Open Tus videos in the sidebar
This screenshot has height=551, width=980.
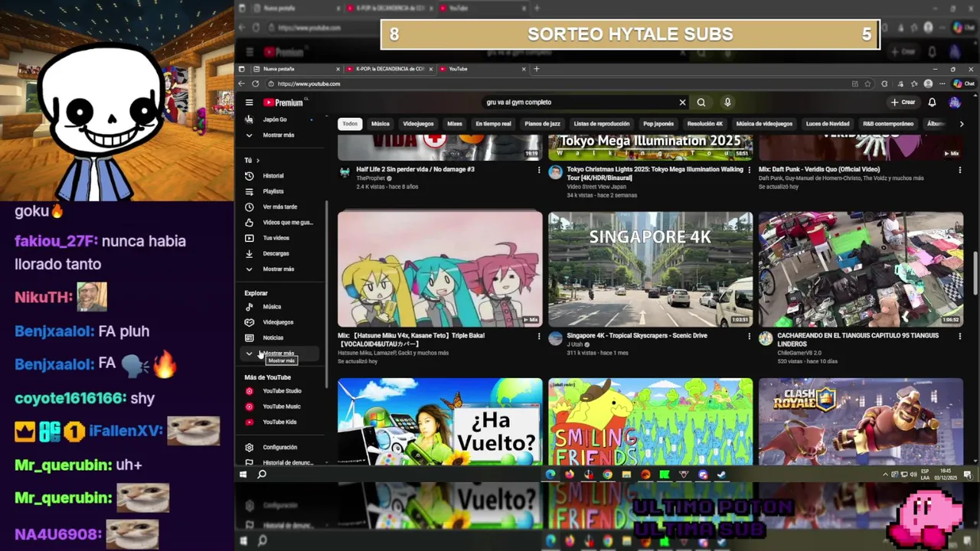(x=279, y=238)
